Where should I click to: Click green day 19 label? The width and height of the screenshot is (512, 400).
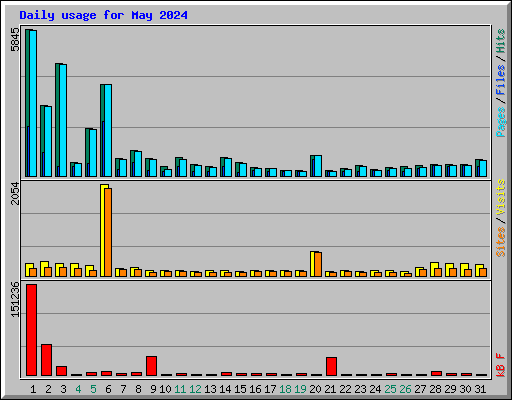(300, 389)
